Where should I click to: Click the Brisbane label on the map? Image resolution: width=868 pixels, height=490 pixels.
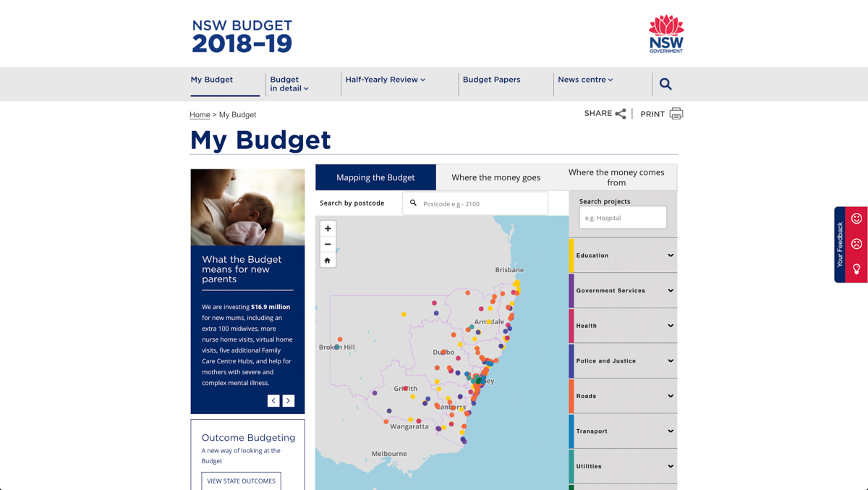coord(509,270)
